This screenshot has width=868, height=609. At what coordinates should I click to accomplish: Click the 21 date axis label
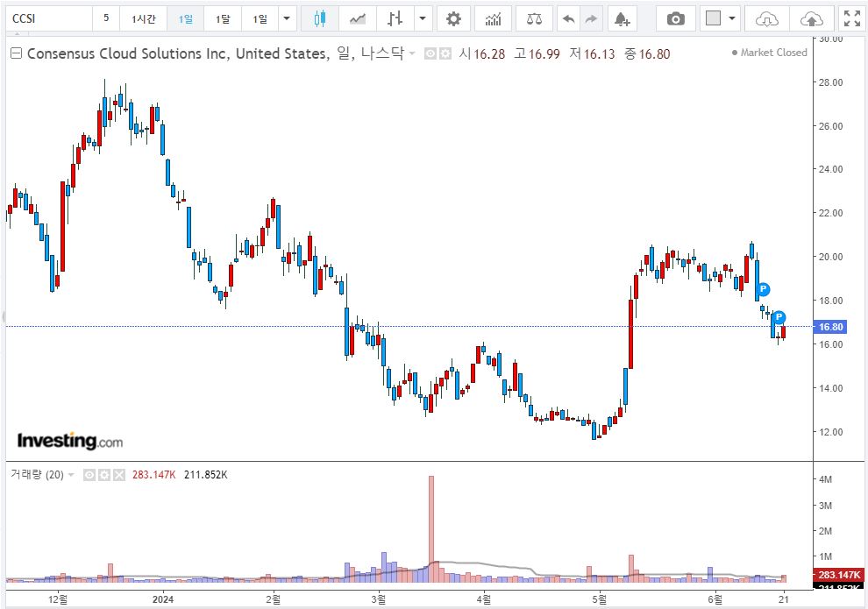coord(783,599)
